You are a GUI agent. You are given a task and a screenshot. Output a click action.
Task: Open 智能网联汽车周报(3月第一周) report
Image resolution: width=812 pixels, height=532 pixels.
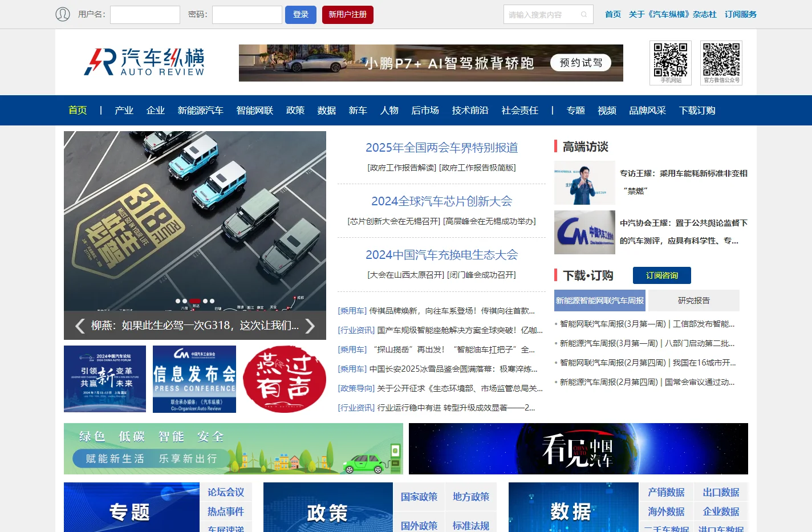pyautogui.click(x=647, y=324)
